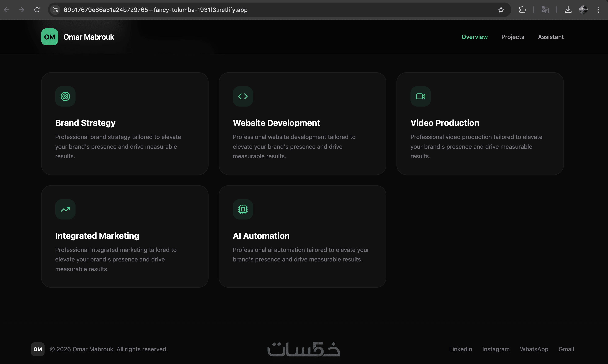
Task: Bookmark this page with star icon
Action: click(x=501, y=10)
